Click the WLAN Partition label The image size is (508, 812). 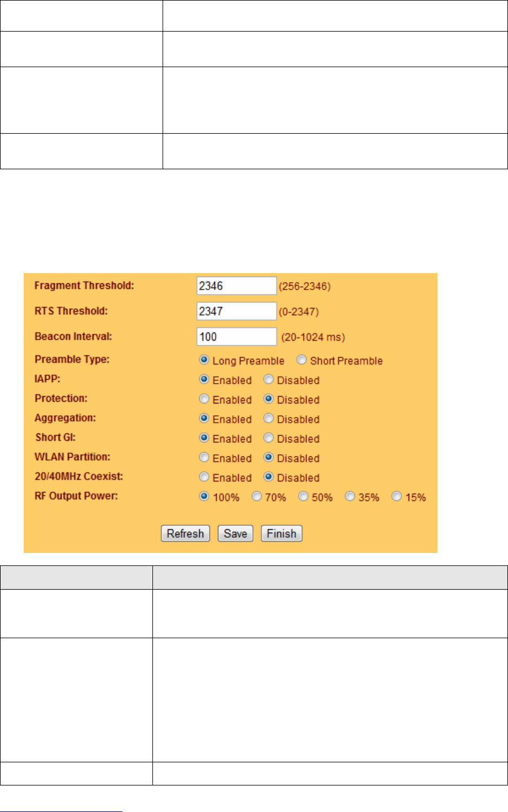click(x=73, y=457)
